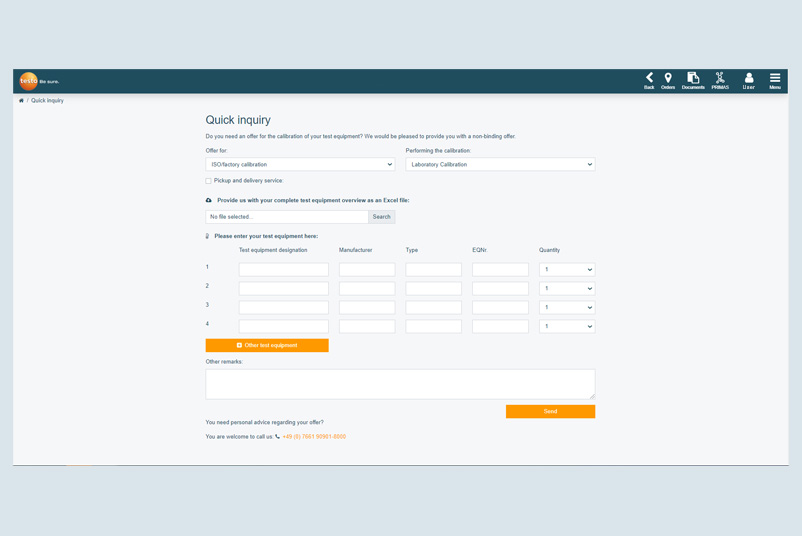Expand the 'Offer for' dropdown
Image resolution: width=802 pixels, height=536 pixels.
300,164
